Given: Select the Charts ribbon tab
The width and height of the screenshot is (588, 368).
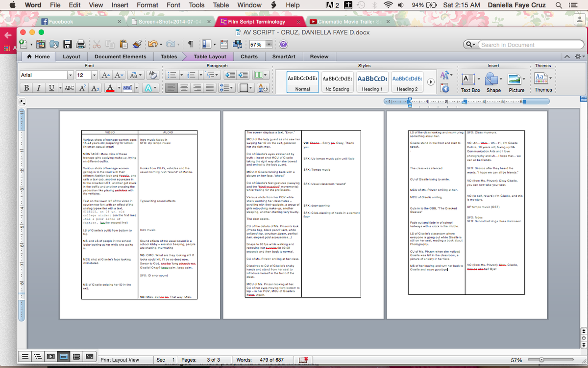Looking at the screenshot, I should (x=249, y=56).
